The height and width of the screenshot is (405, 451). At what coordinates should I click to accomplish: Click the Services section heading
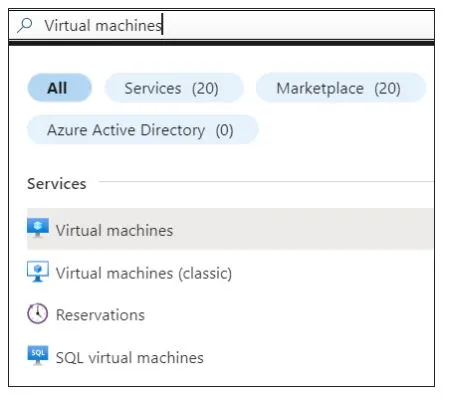tap(57, 184)
